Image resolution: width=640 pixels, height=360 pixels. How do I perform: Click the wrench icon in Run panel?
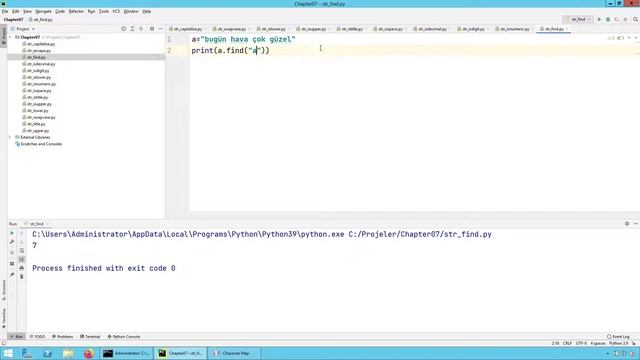click(x=12, y=242)
